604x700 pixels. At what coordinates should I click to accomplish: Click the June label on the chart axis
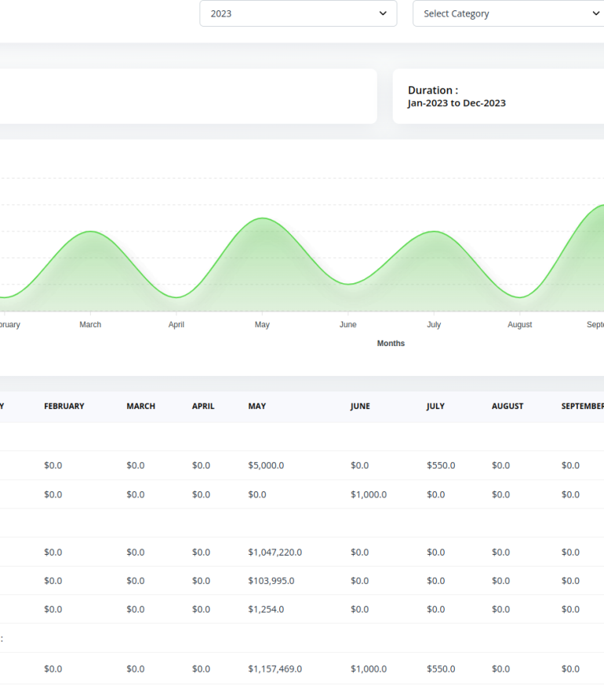pos(347,325)
